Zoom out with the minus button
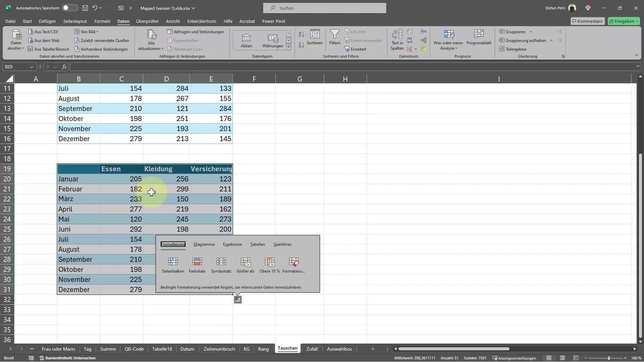 coord(586,358)
